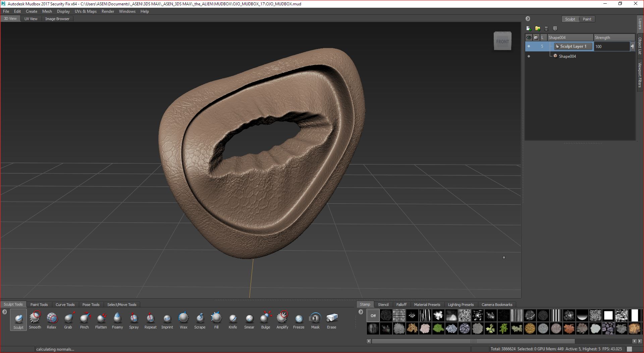Activate the Flatten tool
Screen dimensions: 644x353
101,318
